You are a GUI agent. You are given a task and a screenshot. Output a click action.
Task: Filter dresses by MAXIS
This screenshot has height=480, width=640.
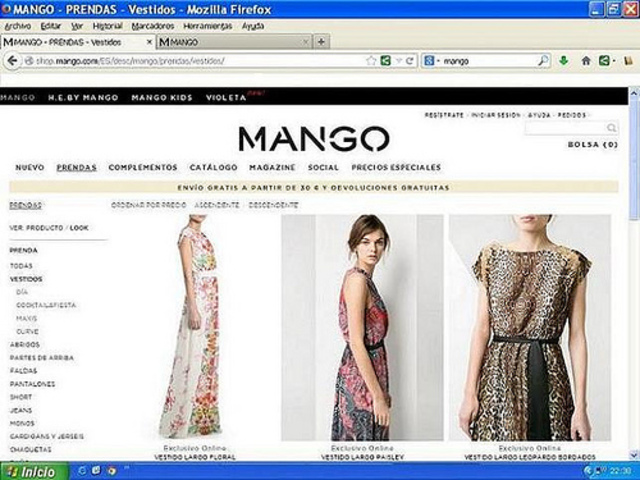[x=27, y=318]
